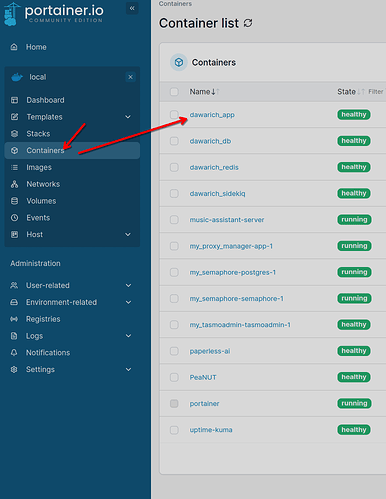Collapse the sidebar with the double-chevron button
The height and width of the screenshot is (499, 386).
[x=132, y=8]
